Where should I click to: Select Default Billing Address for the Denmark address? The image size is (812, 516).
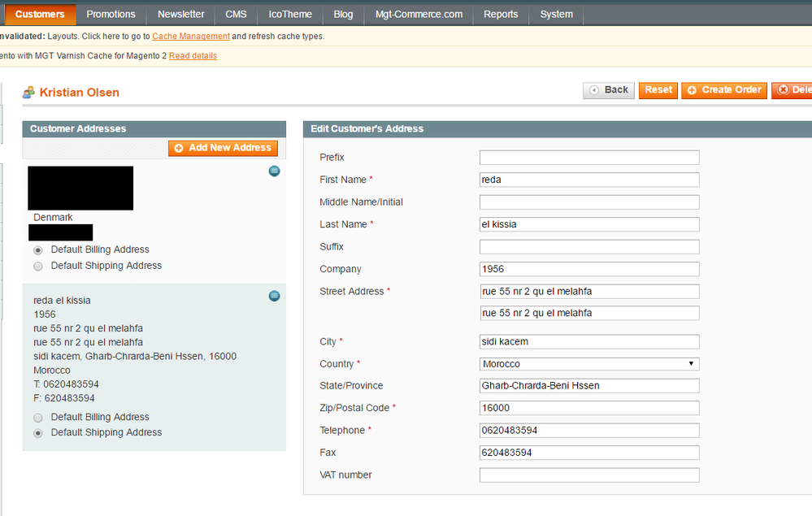coord(38,250)
